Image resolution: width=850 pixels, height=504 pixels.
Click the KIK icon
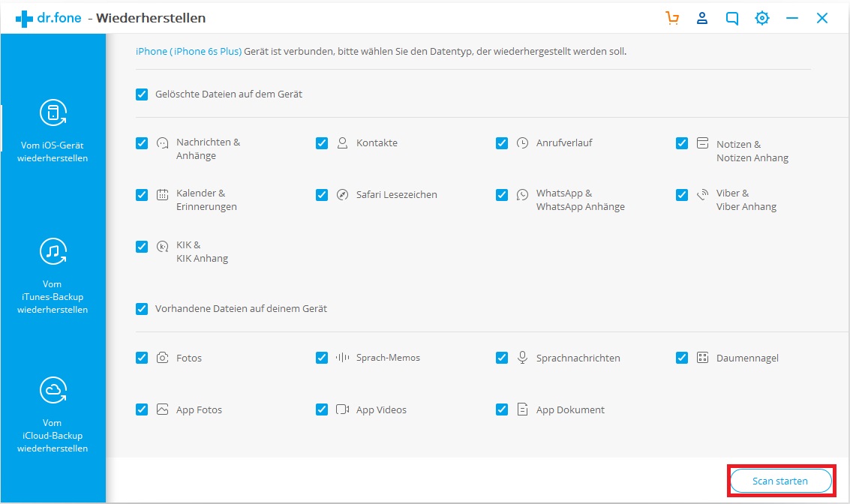tap(162, 247)
